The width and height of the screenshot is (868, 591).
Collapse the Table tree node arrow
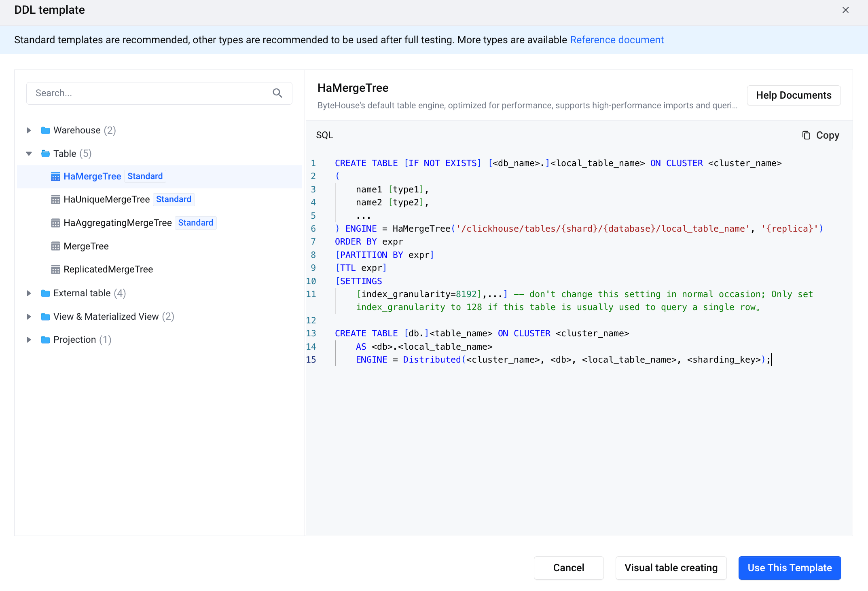(x=29, y=154)
